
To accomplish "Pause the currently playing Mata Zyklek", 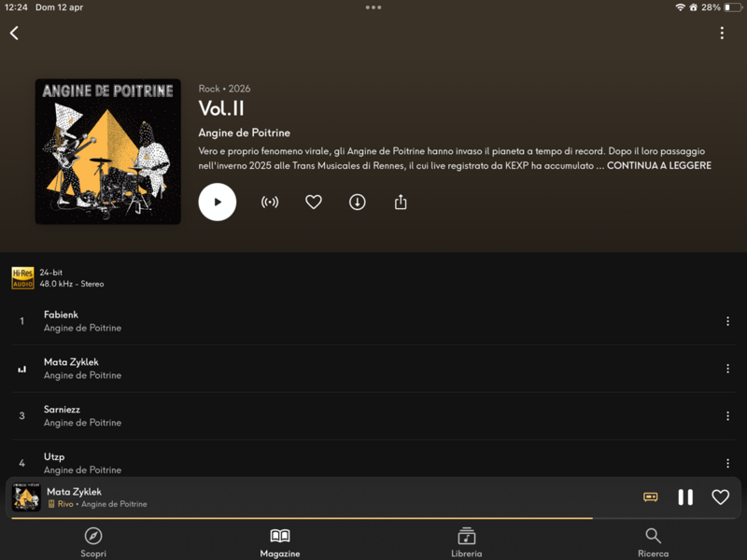I will [685, 497].
